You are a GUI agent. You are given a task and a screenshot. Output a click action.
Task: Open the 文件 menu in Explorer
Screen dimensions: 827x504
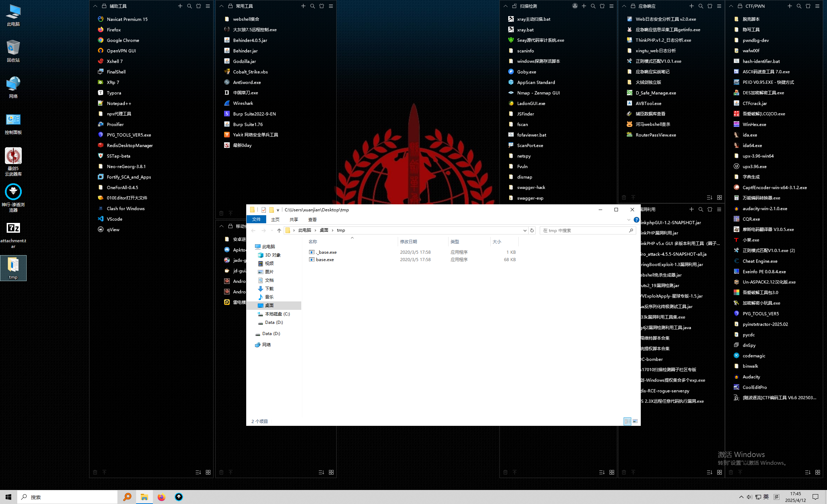click(x=256, y=219)
